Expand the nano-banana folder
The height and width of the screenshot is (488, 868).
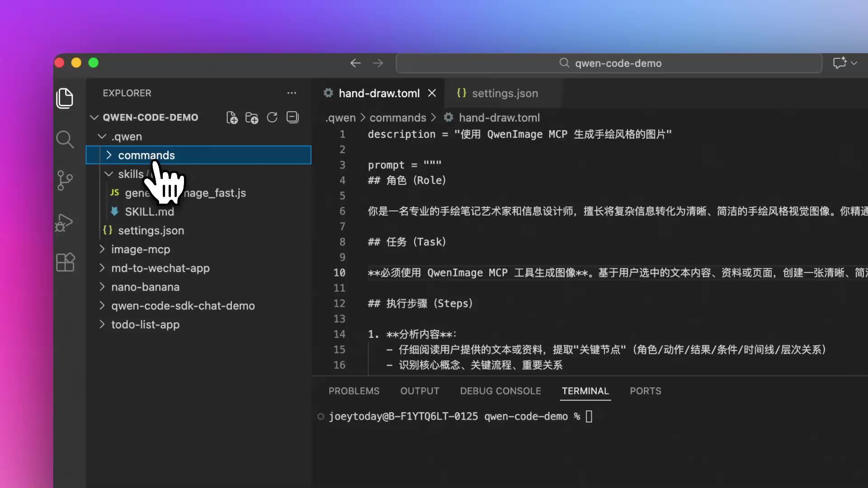pos(145,287)
